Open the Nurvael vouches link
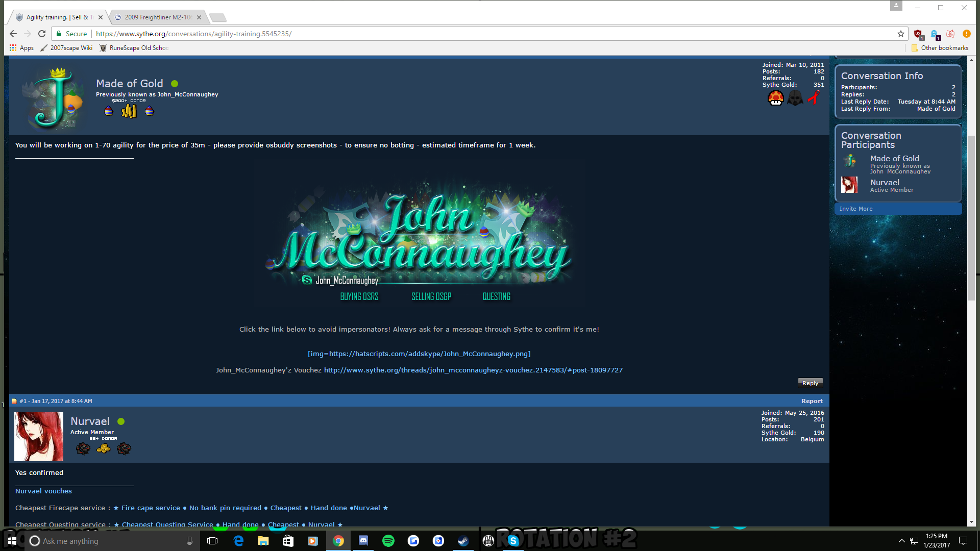 pos(43,491)
